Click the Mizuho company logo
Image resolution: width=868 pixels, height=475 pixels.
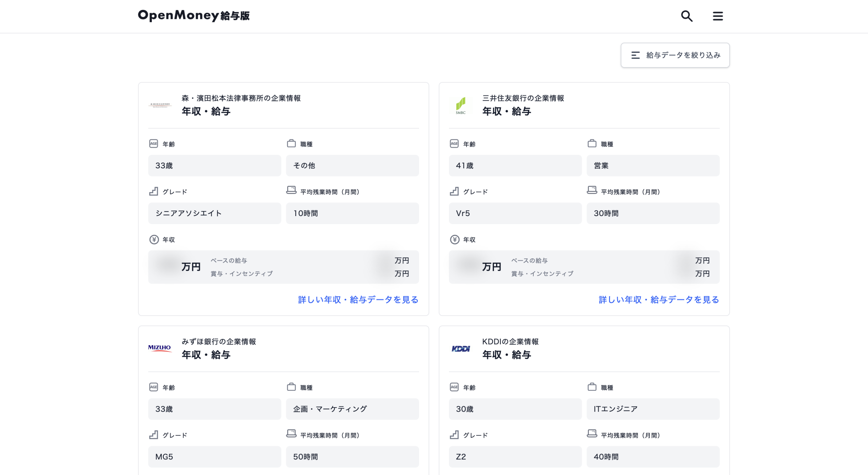160,348
